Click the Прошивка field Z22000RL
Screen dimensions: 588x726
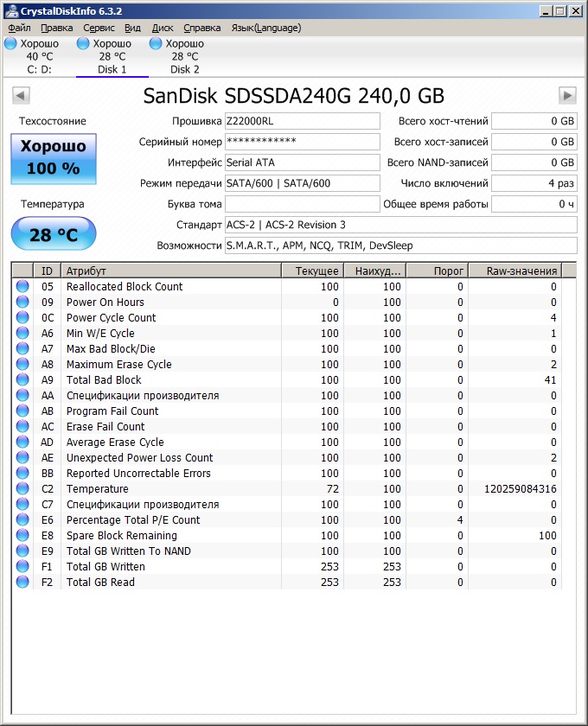(x=302, y=121)
